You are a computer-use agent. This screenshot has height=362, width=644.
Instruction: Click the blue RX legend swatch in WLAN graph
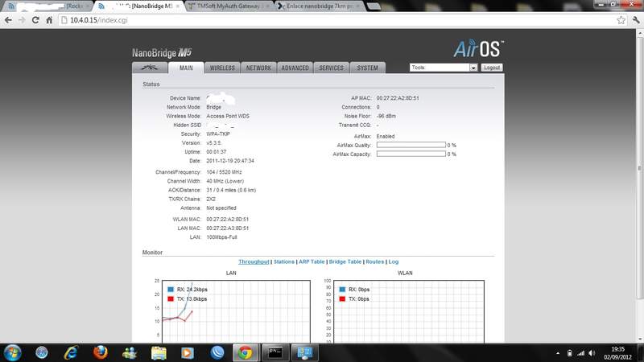pyautogui.click(x=342, y=290)
